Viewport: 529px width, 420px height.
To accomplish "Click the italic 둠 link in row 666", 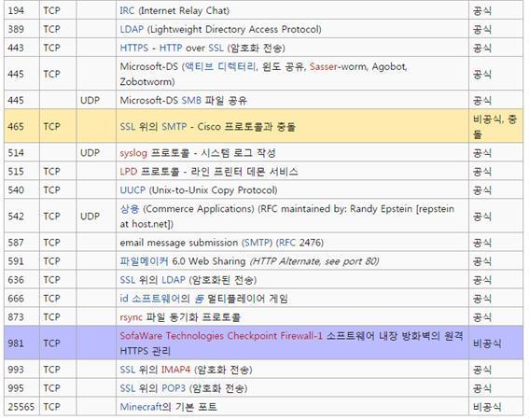I will click(x=200, y=299).
